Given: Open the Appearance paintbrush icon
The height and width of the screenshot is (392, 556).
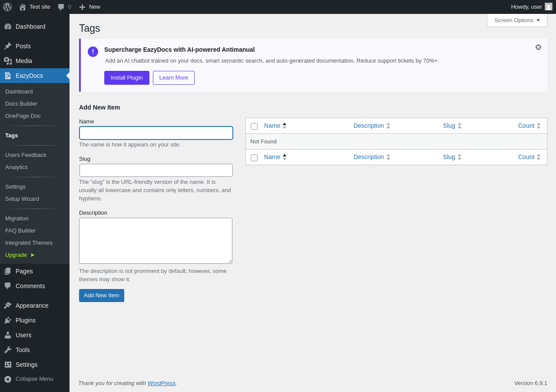Looking at the screenshot, I should 8,306.
